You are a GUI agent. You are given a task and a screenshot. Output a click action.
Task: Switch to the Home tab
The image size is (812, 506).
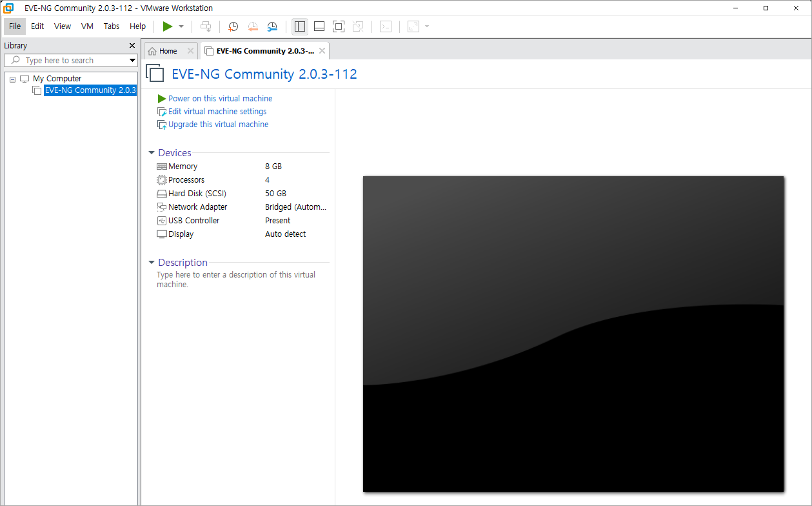tap(169, 51)
